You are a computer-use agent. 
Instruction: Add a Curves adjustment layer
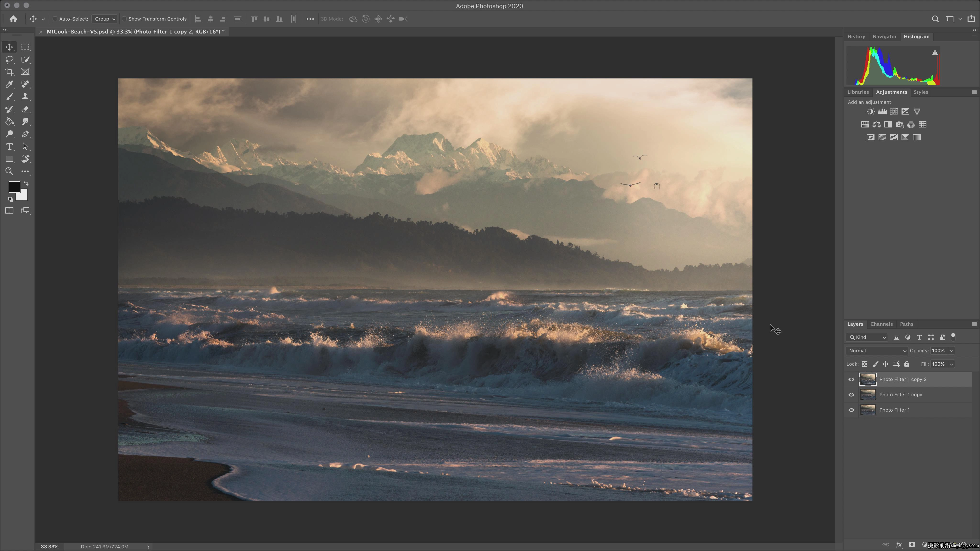894,111
